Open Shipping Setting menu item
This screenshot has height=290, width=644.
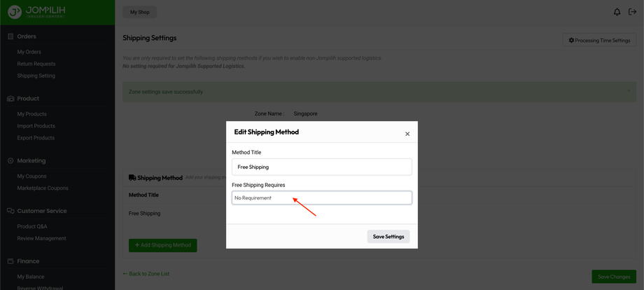click(x=36, y=76)
